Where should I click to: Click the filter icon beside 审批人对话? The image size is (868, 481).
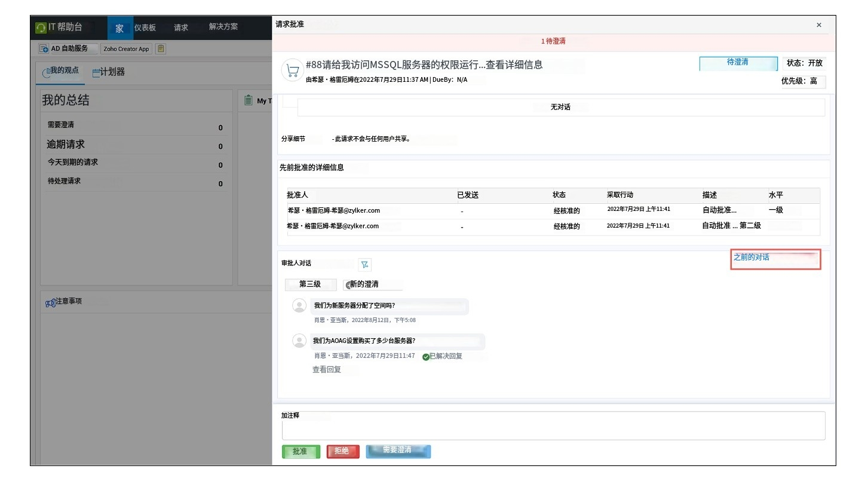click(364, 265)
